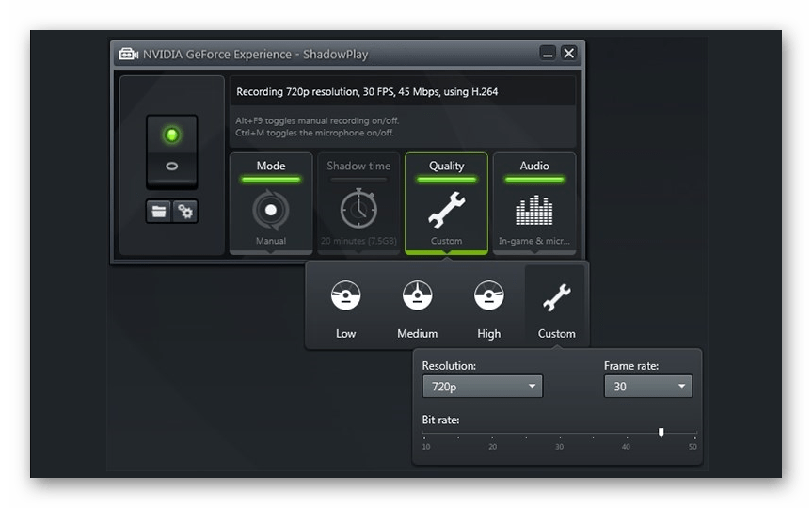Minimize the ShadowPlay window

click(548, 53)
